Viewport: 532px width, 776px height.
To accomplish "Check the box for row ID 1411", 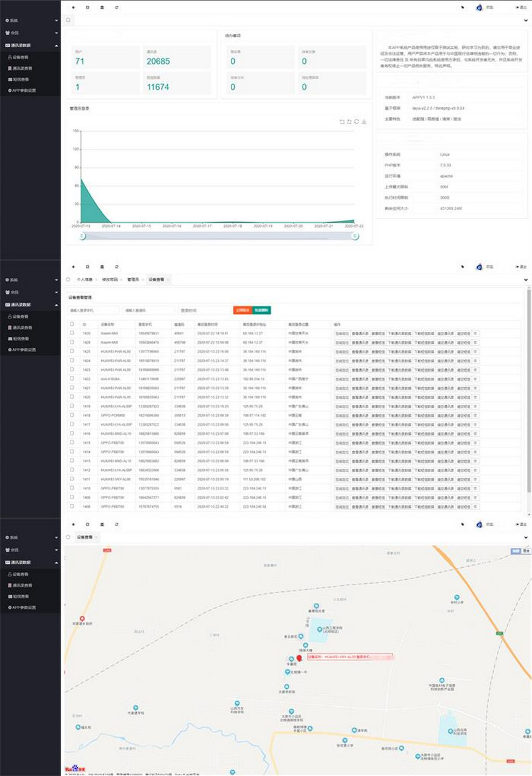I will click(72, 479).
